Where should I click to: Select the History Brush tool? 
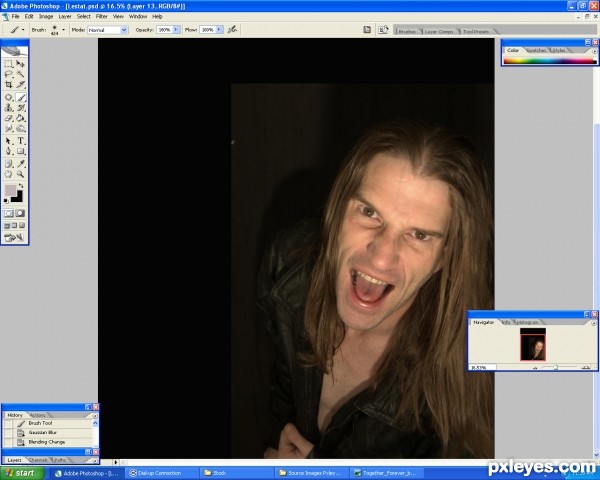point(20,108)
